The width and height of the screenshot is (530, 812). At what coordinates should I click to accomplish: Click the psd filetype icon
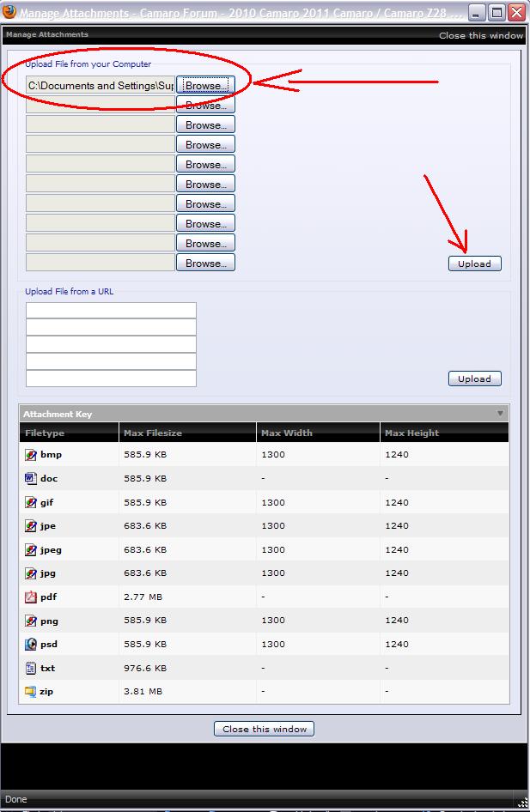[31, 644]
